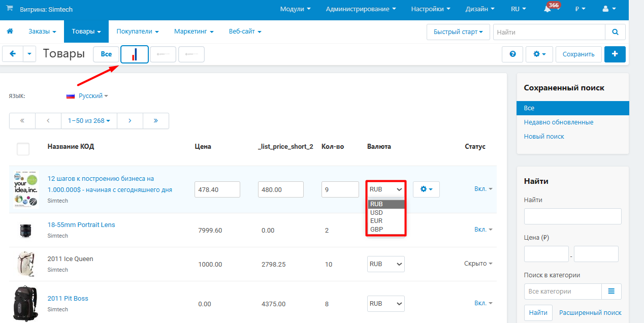Select the bar chart logo storefront button
Screen dimensions: 644x323
coord(135,54)
